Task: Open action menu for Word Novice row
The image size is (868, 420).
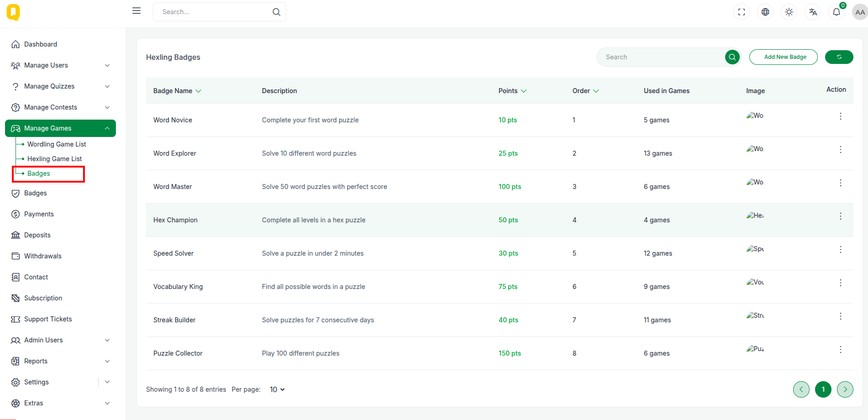Action: [840, 116]
